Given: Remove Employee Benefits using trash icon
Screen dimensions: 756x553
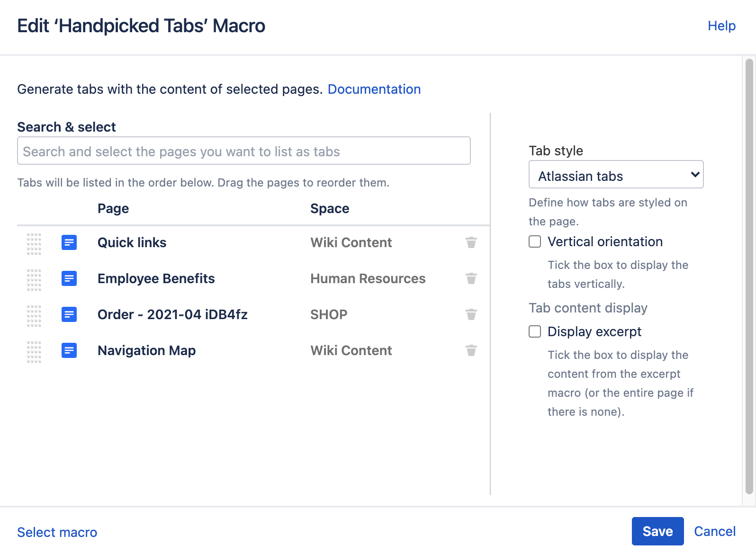Looking at the screenshot, I should (471, 278).
